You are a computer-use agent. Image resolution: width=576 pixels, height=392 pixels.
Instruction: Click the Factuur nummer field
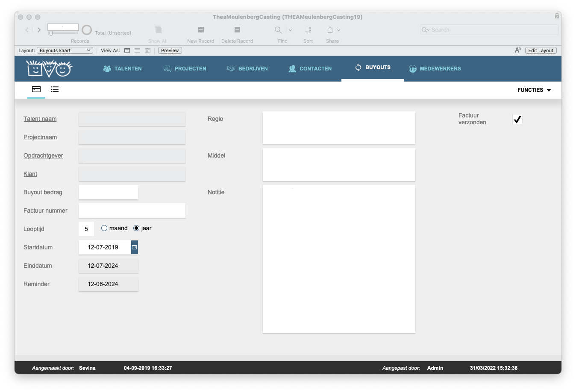132,211
